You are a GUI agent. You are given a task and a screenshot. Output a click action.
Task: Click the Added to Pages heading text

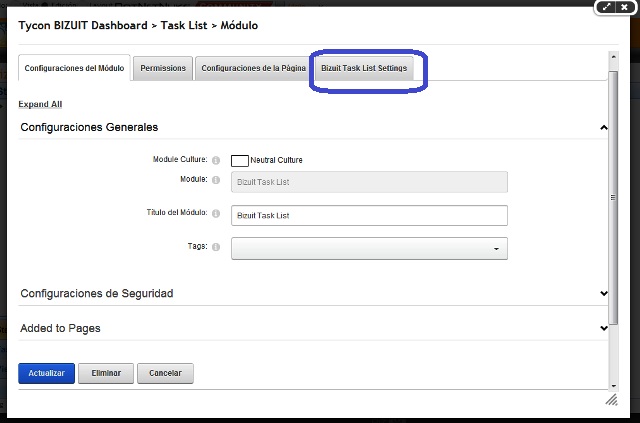(x=60, y=328)
